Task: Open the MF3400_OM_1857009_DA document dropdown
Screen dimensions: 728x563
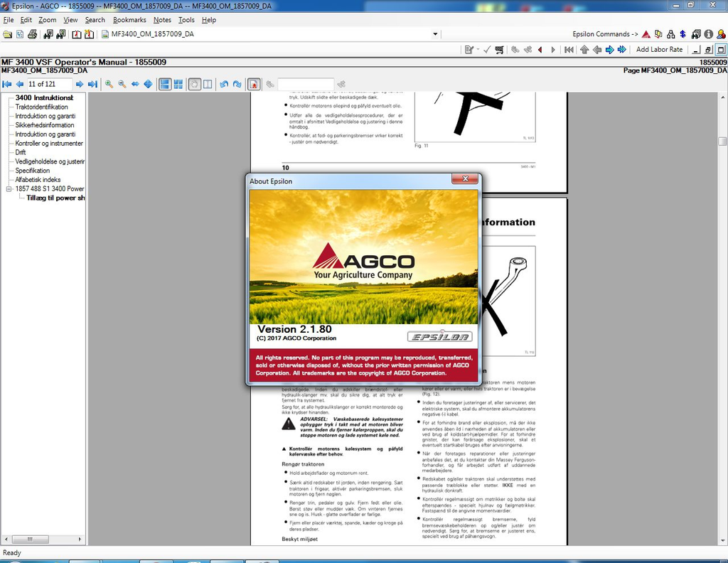Action: [435, 34]
